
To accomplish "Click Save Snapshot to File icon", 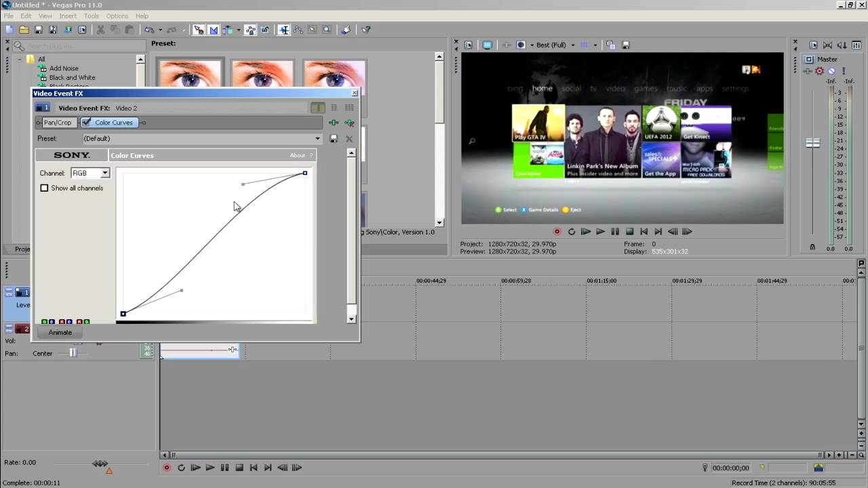I will pos(626,45).
